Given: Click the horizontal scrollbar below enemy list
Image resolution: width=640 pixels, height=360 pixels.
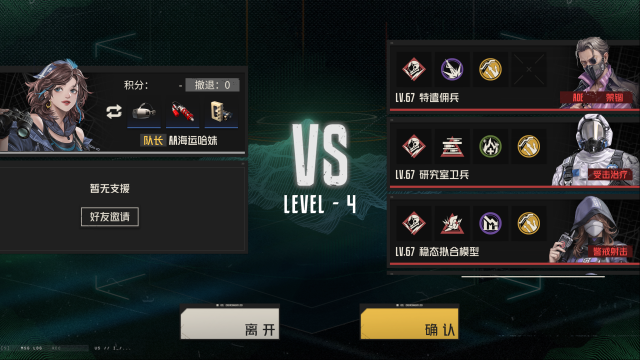Looking at the screenshot, I should [x=533, y=276].
